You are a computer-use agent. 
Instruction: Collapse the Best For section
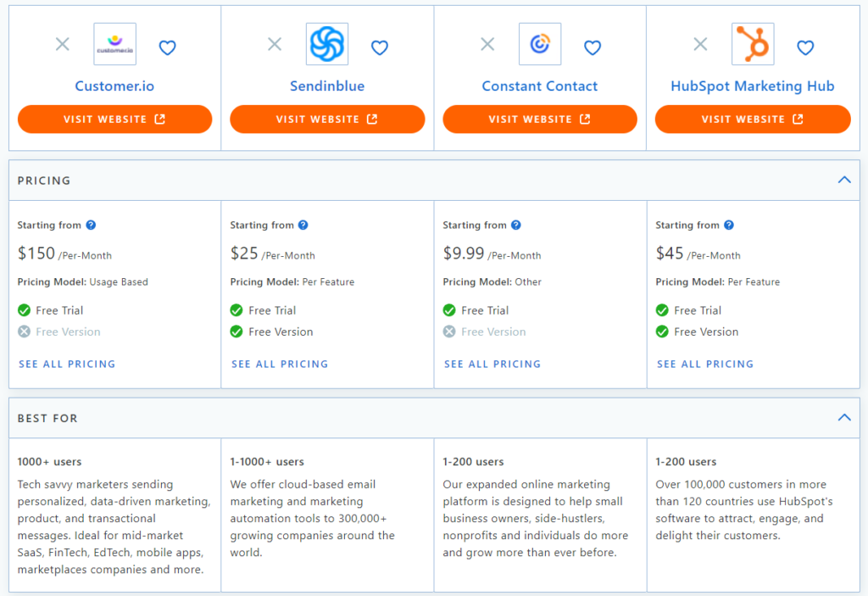[843, 417]
